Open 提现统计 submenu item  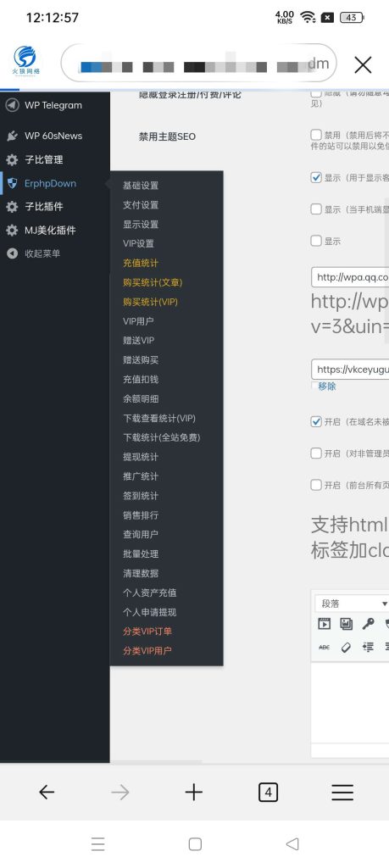tap(141, 457)
